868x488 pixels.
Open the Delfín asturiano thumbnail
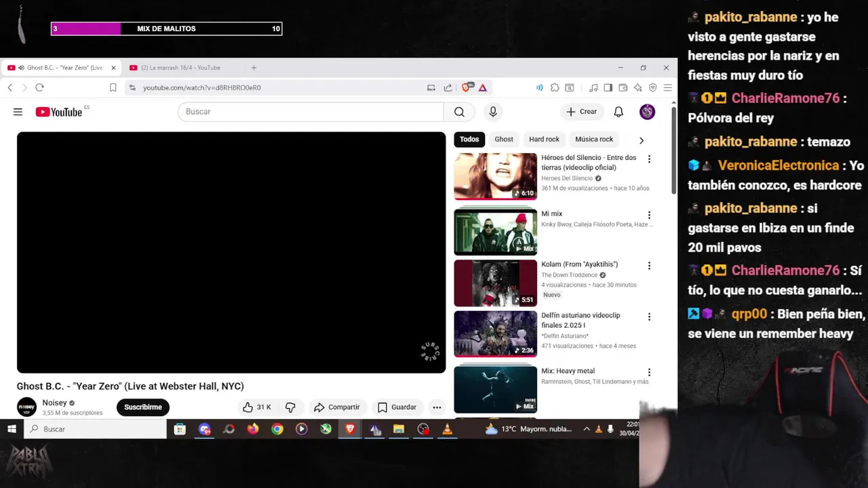click(495, 333)
